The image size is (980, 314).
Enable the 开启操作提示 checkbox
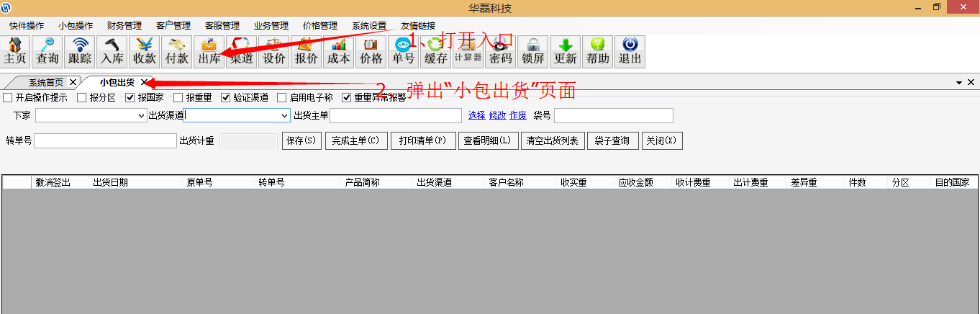(8, 97)
